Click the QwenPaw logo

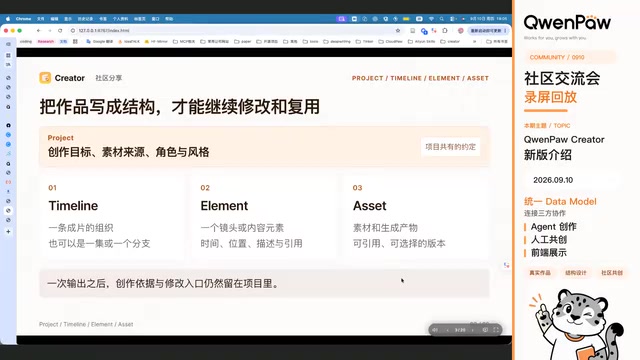pos(567,22)
